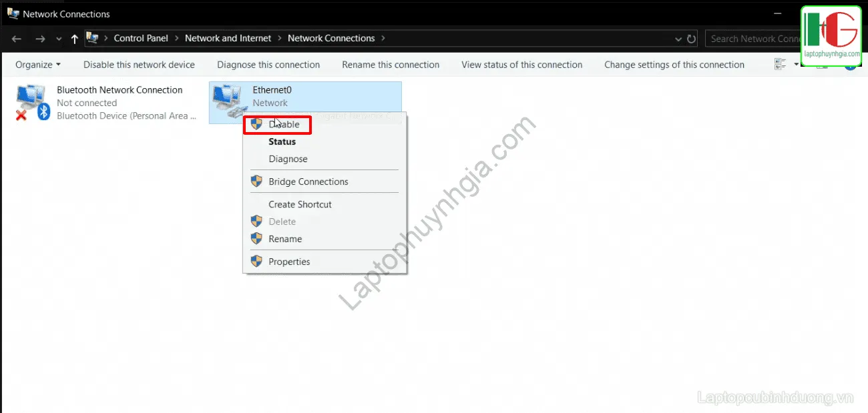Navigate to Control Panel via the breadcrumb
Viewport: 868px width, 413px height.
pyautogui.click(x=141, y=38)
